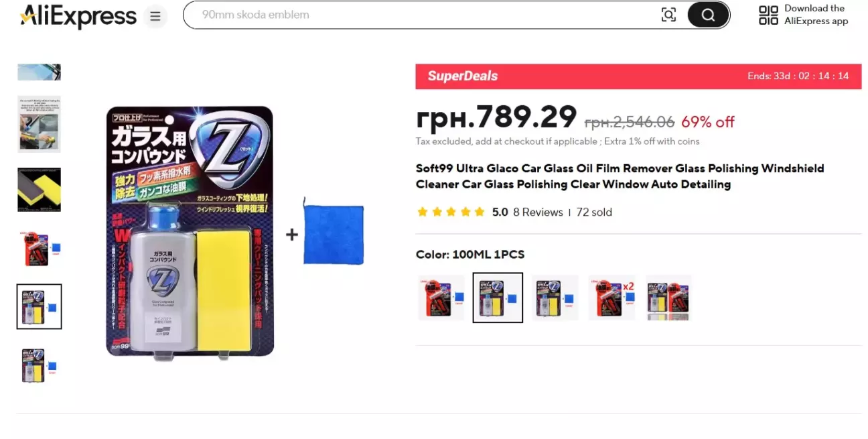View the bottom gallery thumbnail
Viewport: 868px width, 439px height.
[x=39, y=365]
